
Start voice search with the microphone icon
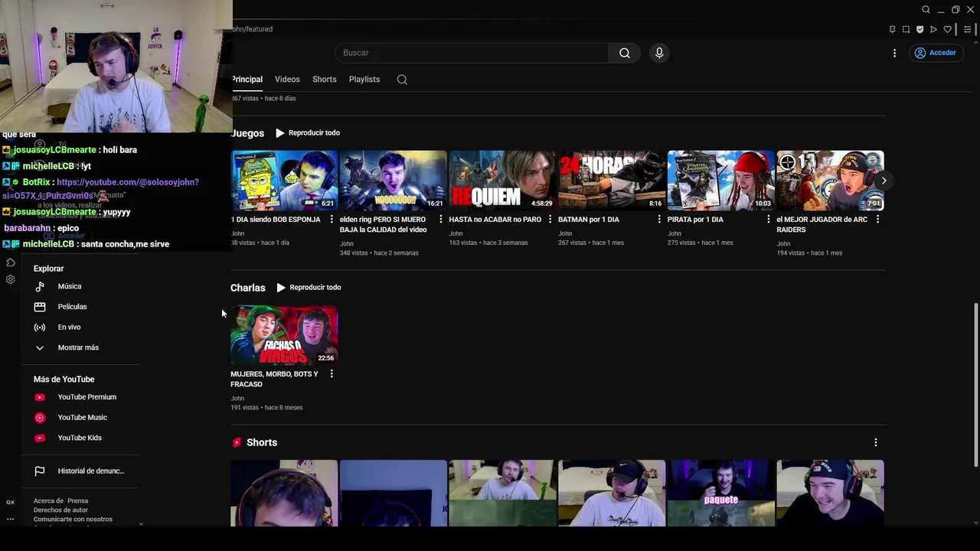[x=659, y=53]
